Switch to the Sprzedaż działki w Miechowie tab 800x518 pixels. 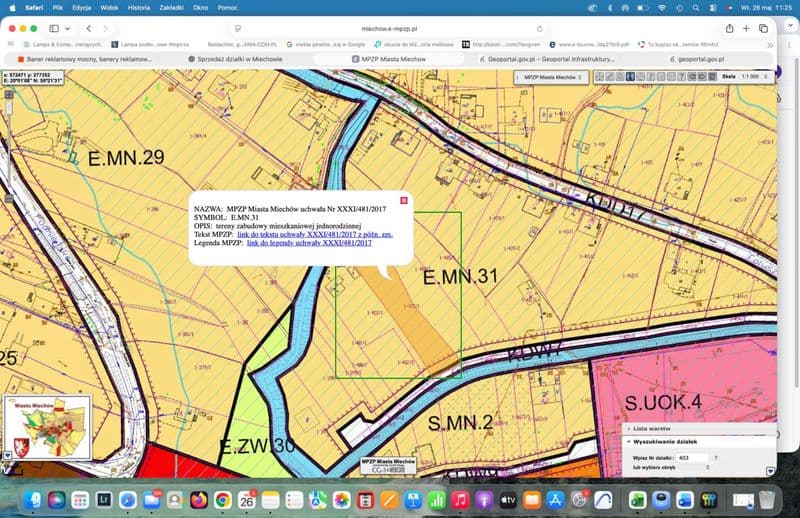click(x=235, y=59)
